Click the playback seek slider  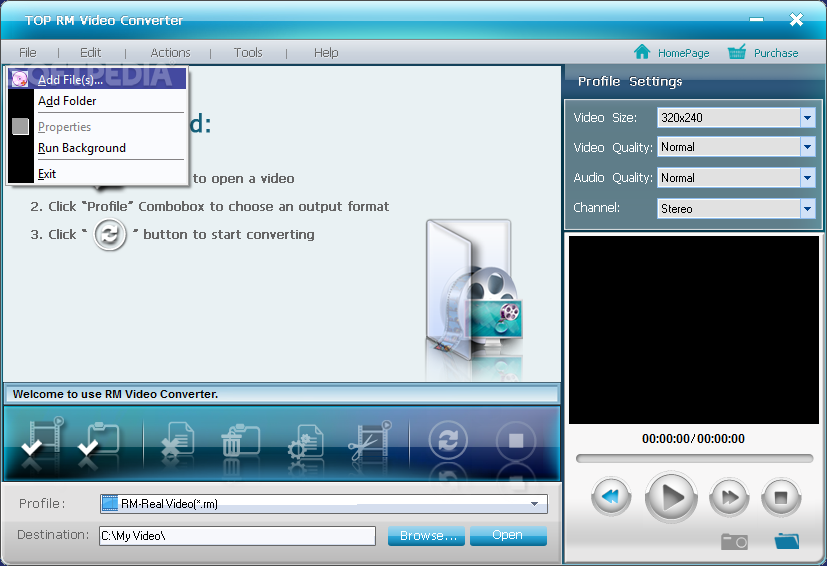(694, 458)
